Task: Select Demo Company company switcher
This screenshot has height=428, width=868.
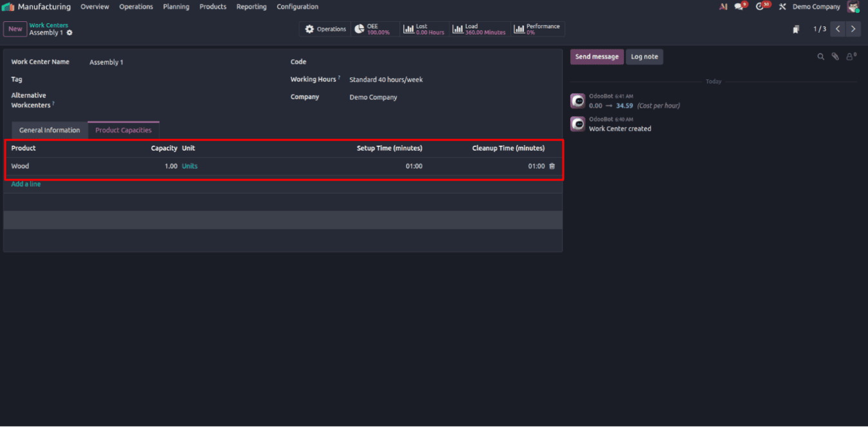Action: click(816, 6)
